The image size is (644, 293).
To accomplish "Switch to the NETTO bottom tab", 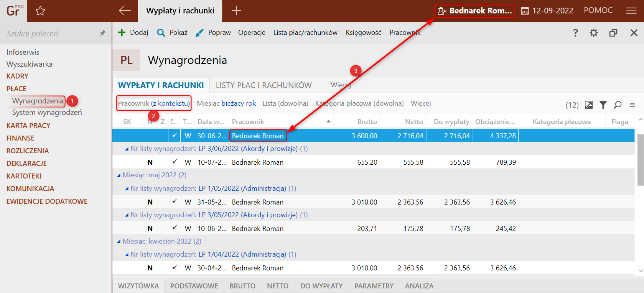I will [278, 286].
